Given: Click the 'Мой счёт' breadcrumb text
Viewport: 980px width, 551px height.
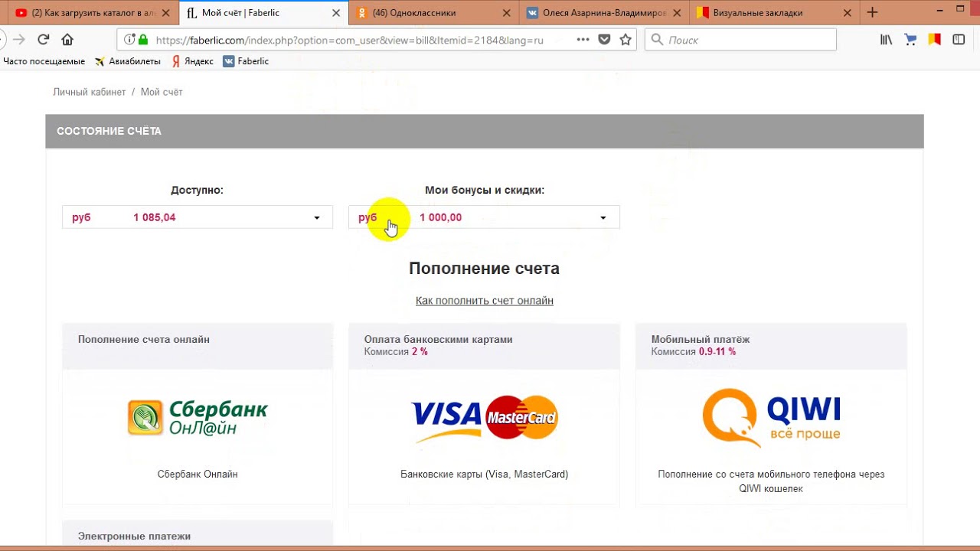Looking at the screenshot, I should (162, 92).
